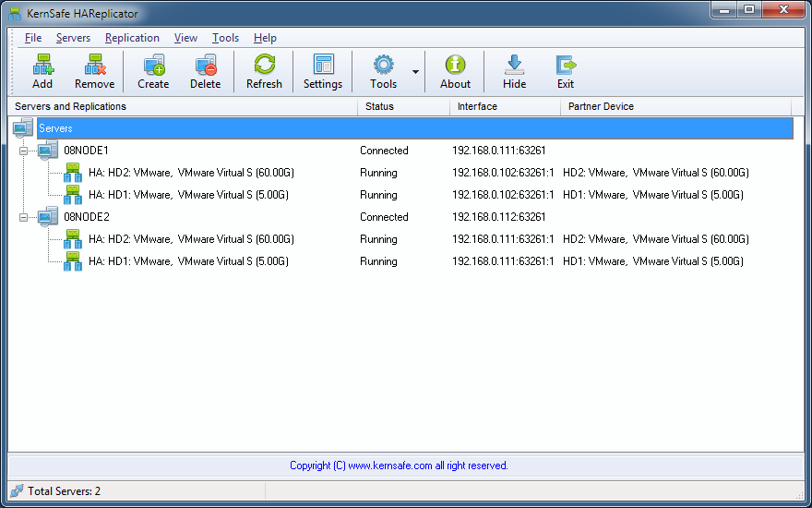The height and width of the screenshot is (508, 812).
Task: Click the KernSafe HAReplicator title bar icon
Action: click(15, 14)
